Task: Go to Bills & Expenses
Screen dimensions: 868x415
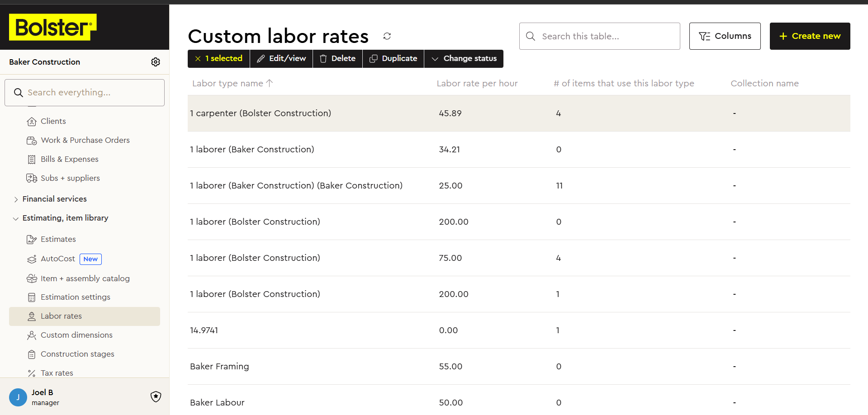Action: [x=69, y=159]
